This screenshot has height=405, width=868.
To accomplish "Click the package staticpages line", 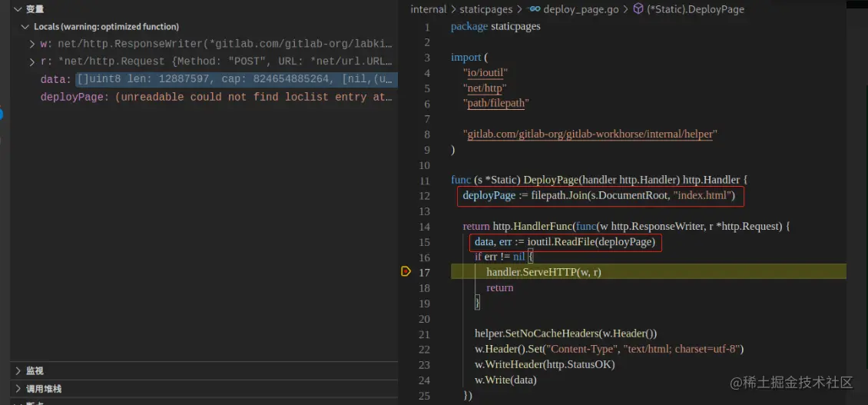I will [495, 27].
